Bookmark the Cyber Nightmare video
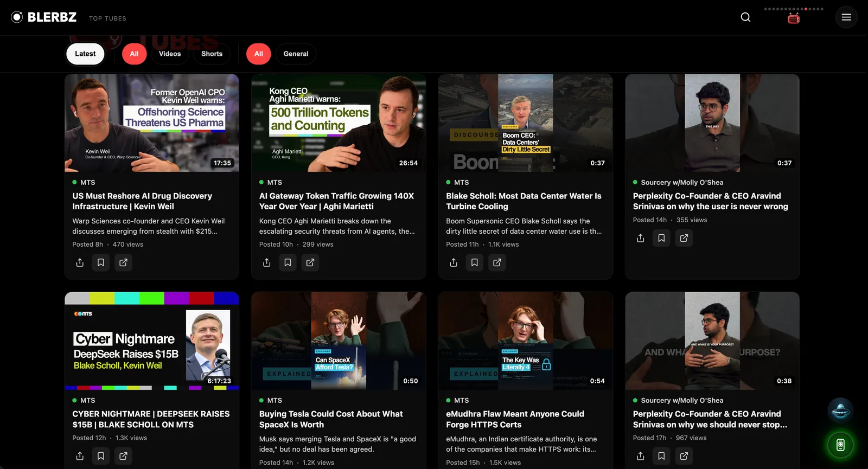Viewport: 868px width, 469px height. coord(101,456)
